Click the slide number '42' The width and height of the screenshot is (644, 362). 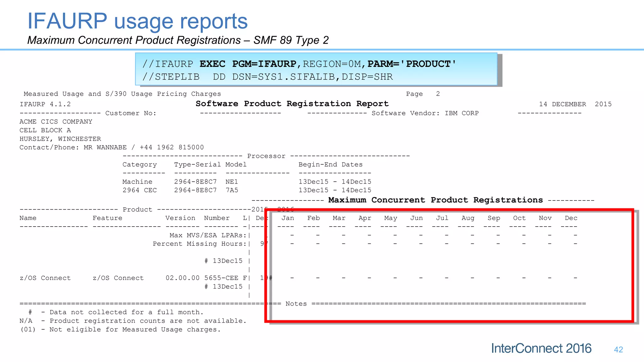click(x=618, y=349)
